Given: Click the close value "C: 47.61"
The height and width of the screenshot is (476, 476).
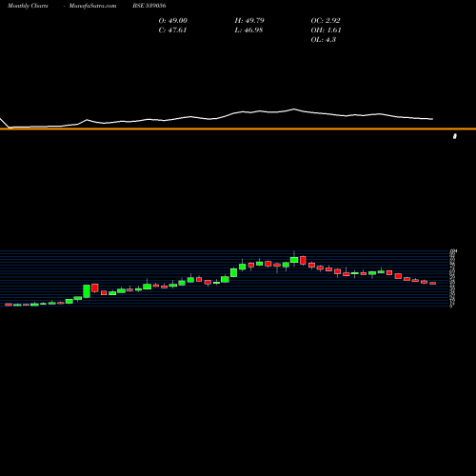Looking at the screenshot, I should [x=172, y=30].
